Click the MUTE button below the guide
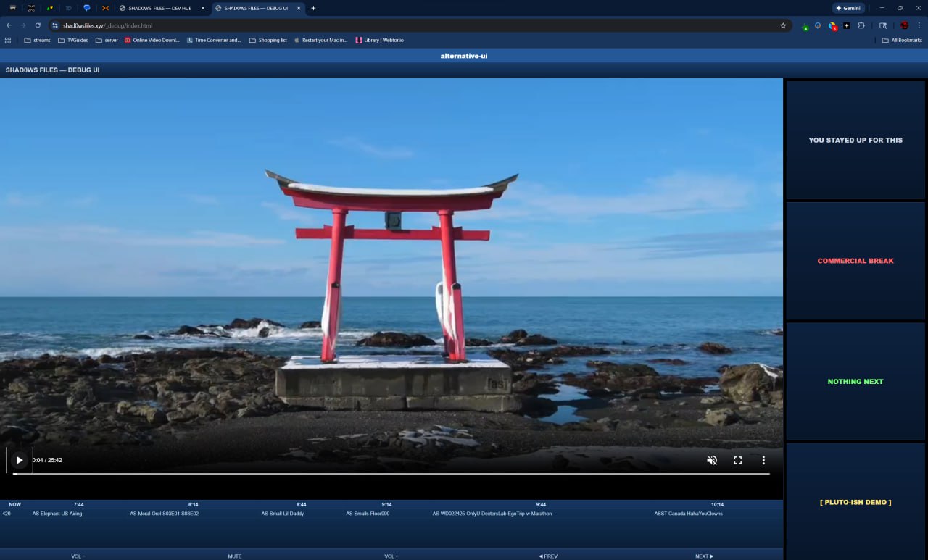 pyautogui.click(x=235, y=556)
